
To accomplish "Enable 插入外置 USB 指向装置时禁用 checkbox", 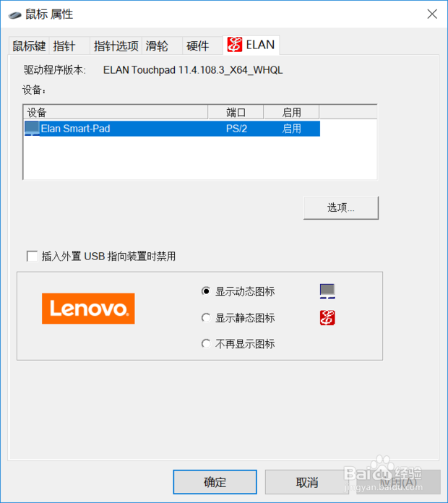I will pos(32,257).
